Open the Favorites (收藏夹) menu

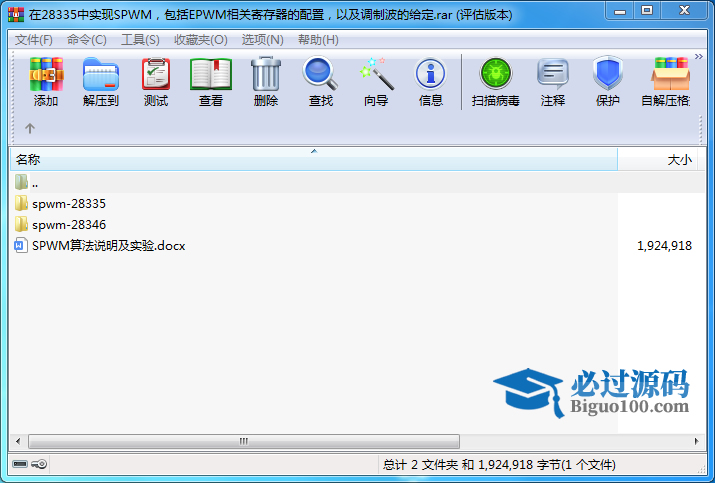tap(201, 40)
